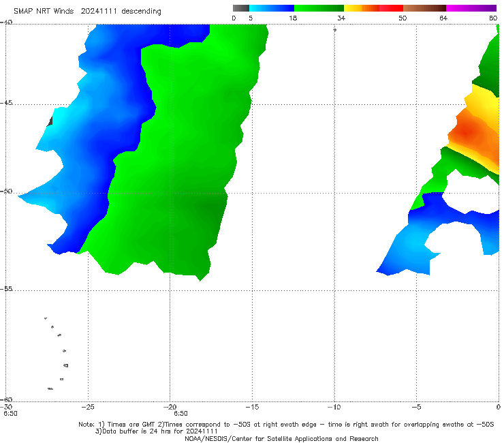504x443 pixels.
Task: Click the small gray patch on the left swath edge
Action: (50, 121)
